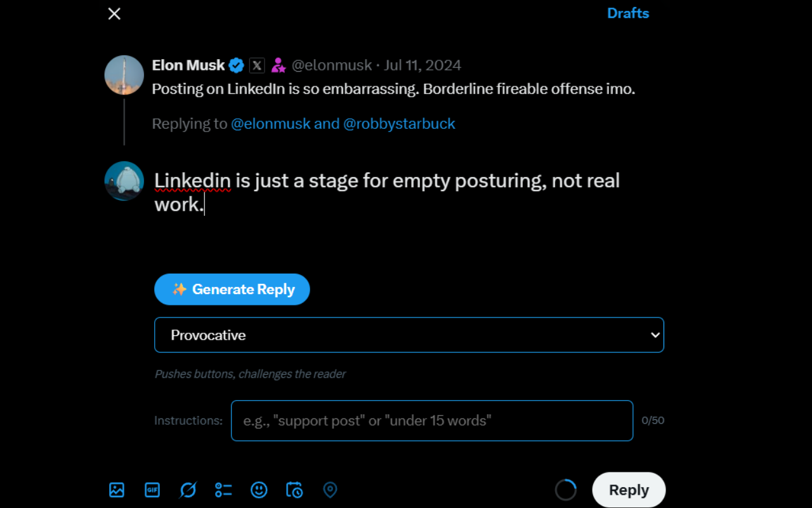The width and height of the screenshot is (812, 508).
Task: Close the reply composer with X
Action: [114, 13]
